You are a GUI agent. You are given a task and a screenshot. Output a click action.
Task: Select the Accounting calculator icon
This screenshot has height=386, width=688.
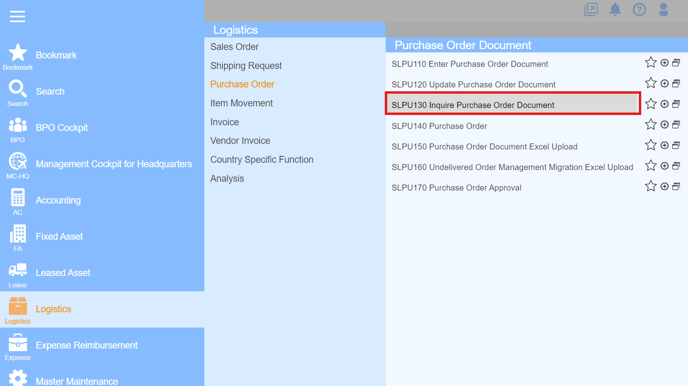point(18,198)
